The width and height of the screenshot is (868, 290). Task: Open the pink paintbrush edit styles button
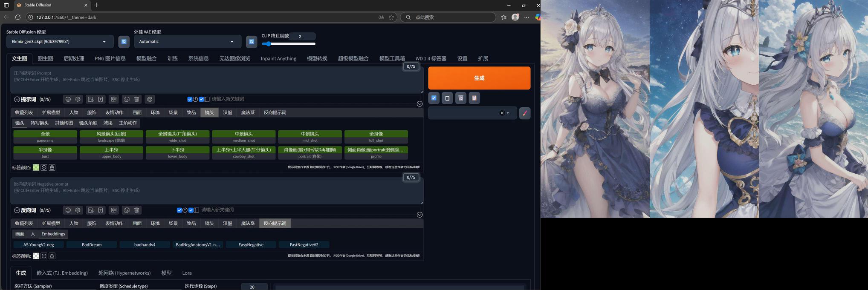tap(525, 113)
